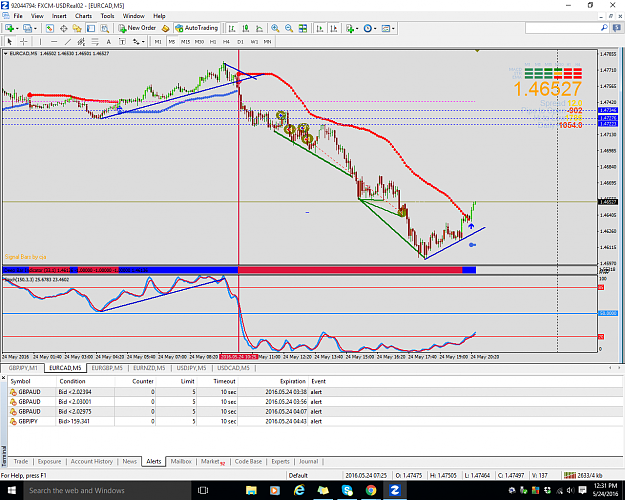Select the Fibonacci Retracement tool
The image size is (625, 500).
(95, 41)
